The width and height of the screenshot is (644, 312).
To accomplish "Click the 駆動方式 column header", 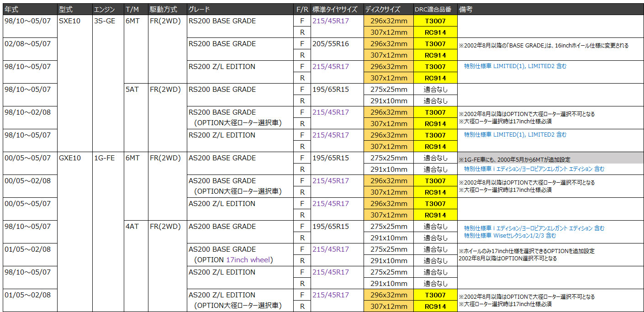I will 168,10.
